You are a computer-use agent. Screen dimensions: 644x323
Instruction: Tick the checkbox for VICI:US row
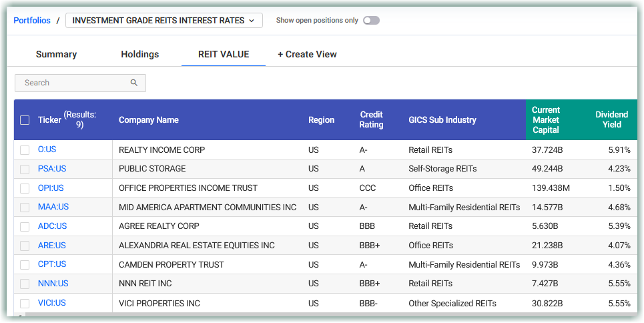pos(25,303)
